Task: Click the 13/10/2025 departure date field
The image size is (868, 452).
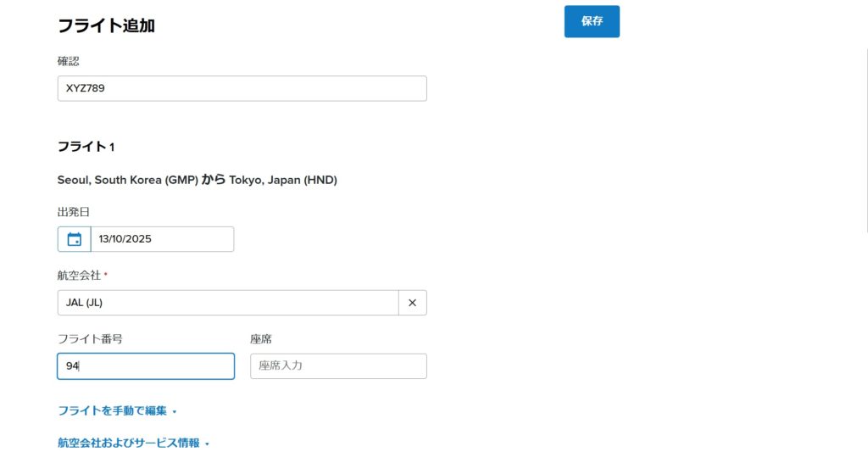Action: tap(161, 239)
